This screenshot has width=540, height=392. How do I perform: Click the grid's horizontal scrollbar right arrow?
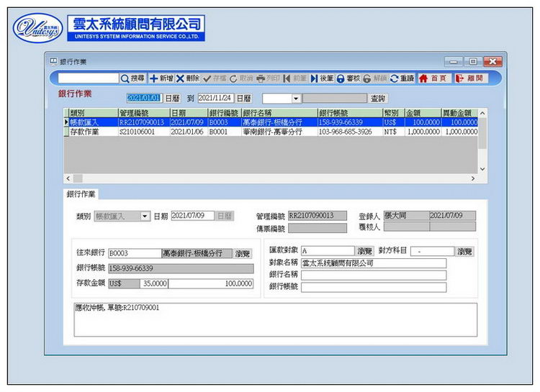tap(473, 178)
